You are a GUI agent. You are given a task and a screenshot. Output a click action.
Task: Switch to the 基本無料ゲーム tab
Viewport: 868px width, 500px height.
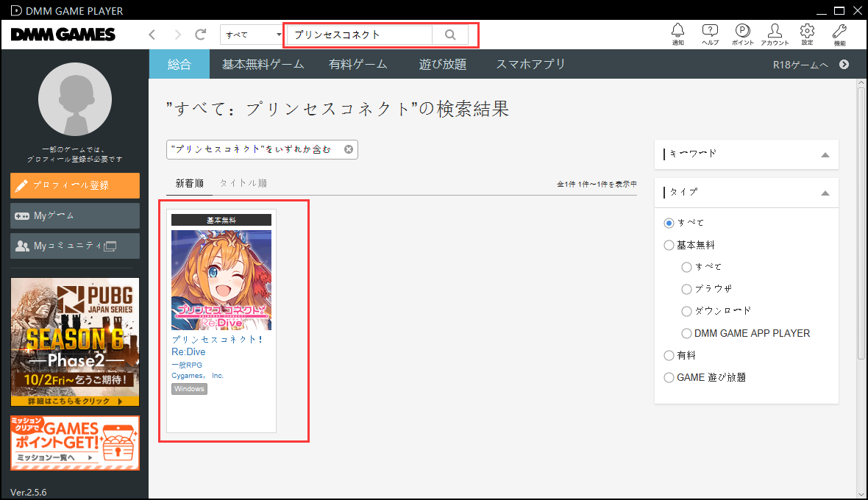tap(263, 64)
